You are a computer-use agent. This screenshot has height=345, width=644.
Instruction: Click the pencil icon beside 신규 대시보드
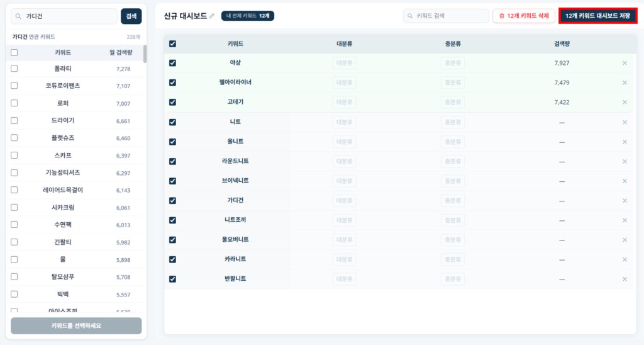pos(212,16)
